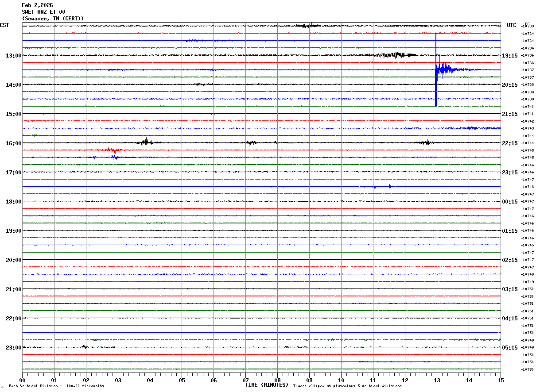Select the 13:00 CST row label

pyautogui.click(x=13, y=56)
